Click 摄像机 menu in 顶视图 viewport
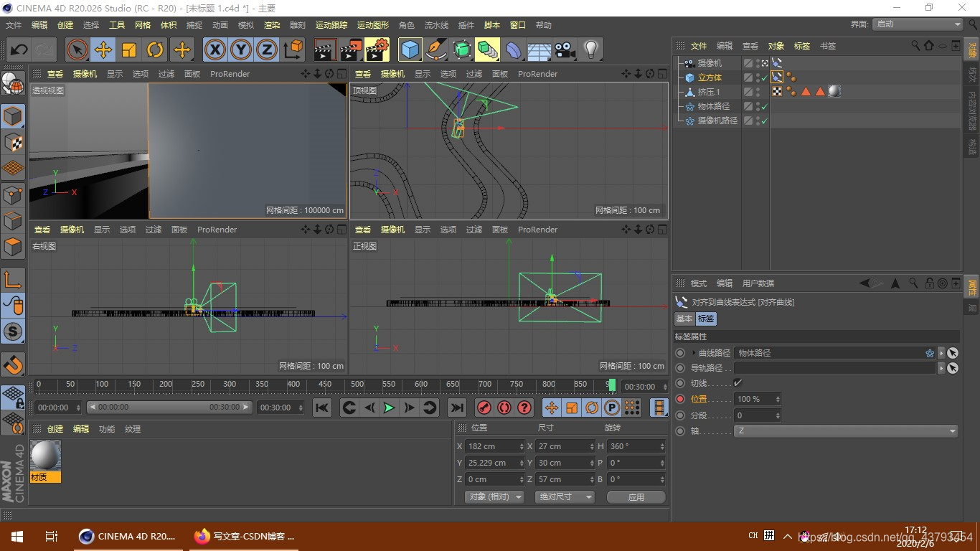 (x=392, y=74)
